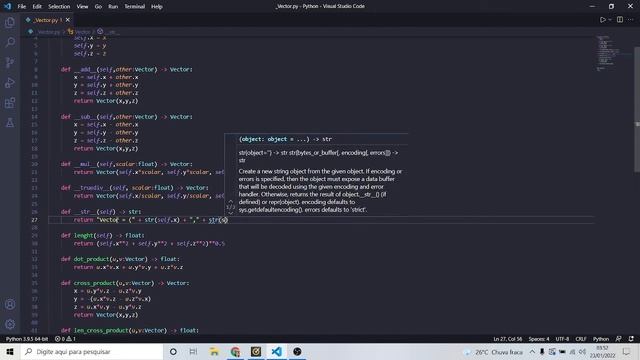640x360 pixels.
Task: Open the Accounts menu icon
Action: pos(10,304)
